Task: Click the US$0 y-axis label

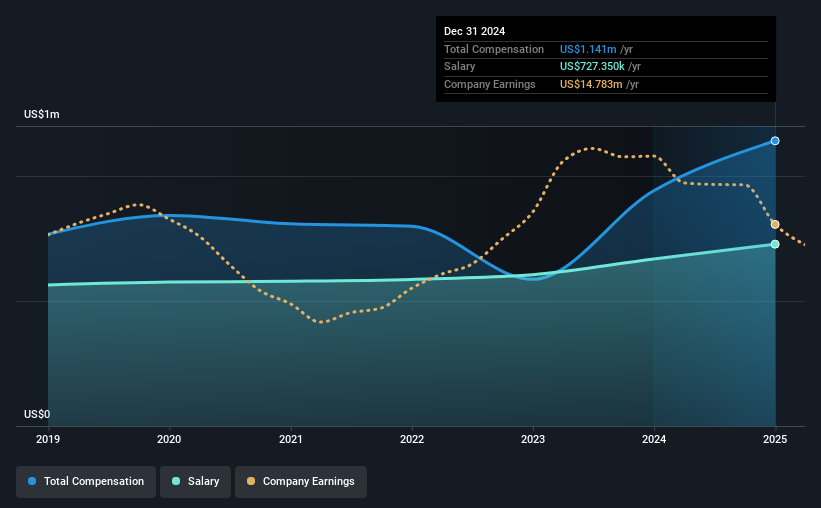Action: click(x=37, y=414)
